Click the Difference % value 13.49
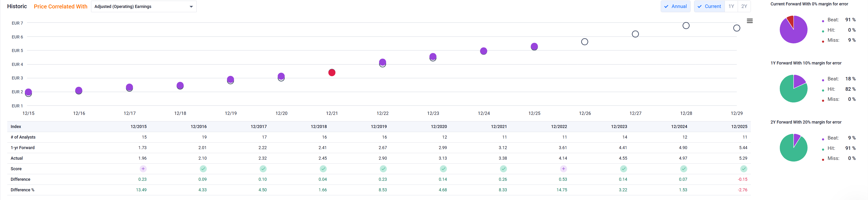Image resolution: width=868 pixels, height=200 pixels. 141,190
